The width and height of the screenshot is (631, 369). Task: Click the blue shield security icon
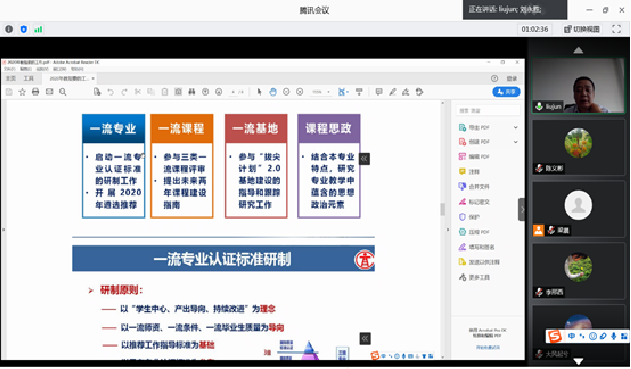pos(23,29)
